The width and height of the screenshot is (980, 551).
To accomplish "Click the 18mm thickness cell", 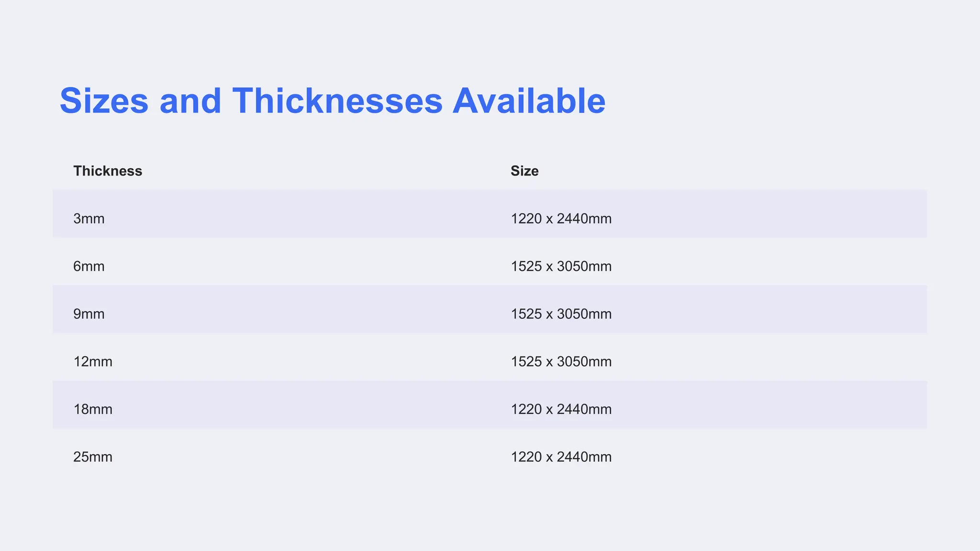I will click(93, 409).
